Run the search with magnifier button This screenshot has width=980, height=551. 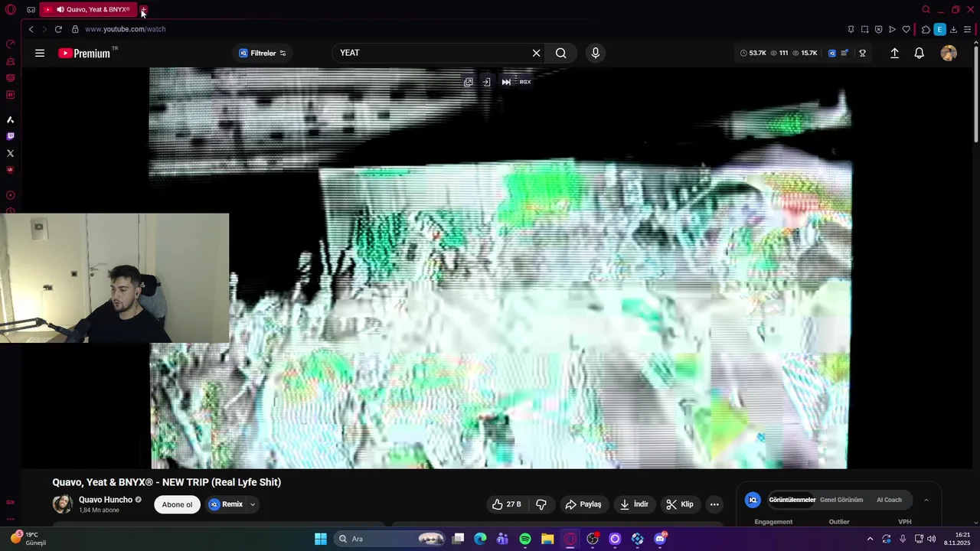561,53
